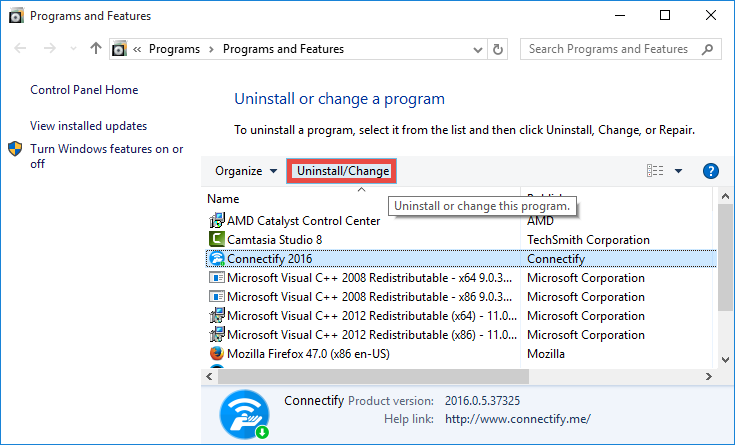Click Visual C++ 2008 x64 icon
The image size is (735, 445).
tap(217, 278)
